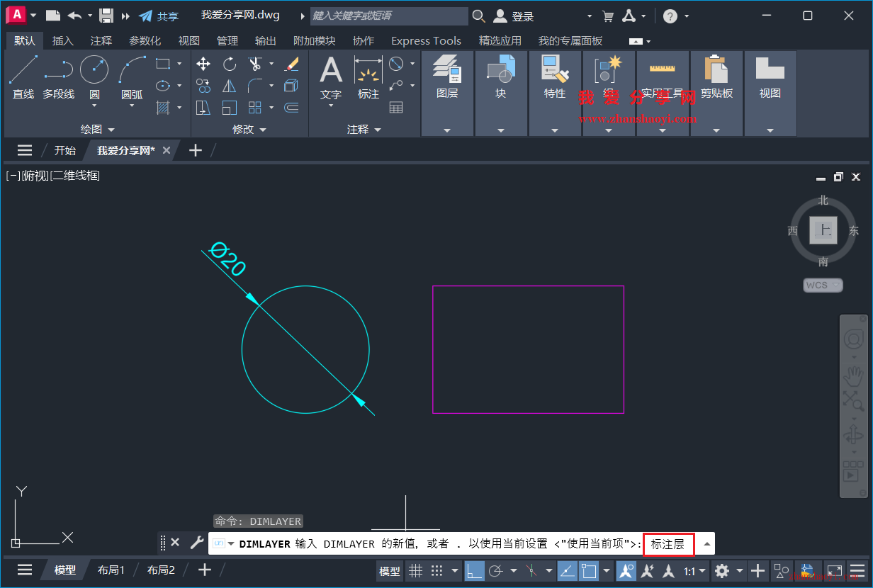
Task: Open the 修改 panel expander
Action: pyautogui.click(x=263, y=129)
